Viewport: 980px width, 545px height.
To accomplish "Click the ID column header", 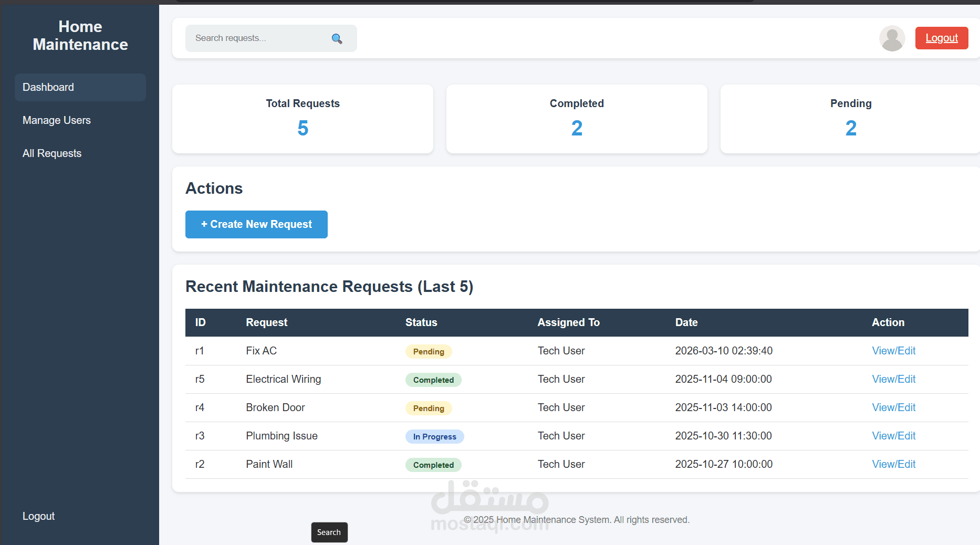I will click(200, 322).
